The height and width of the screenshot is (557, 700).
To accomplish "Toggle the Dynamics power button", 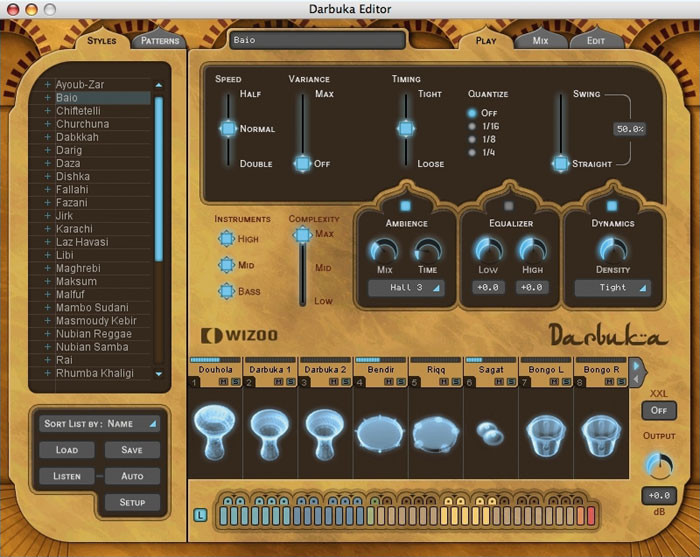I will point(612,206).
